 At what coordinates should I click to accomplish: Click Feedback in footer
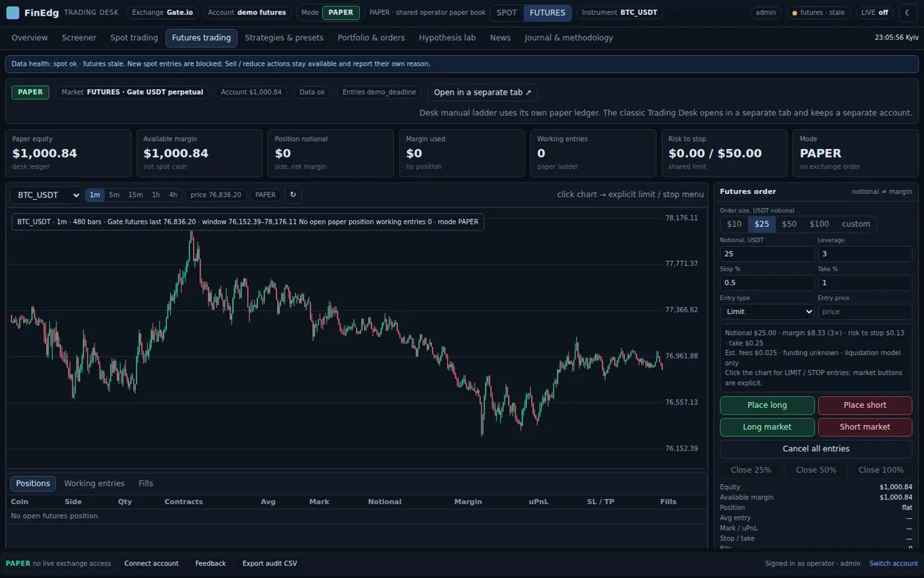coord(210,564)
